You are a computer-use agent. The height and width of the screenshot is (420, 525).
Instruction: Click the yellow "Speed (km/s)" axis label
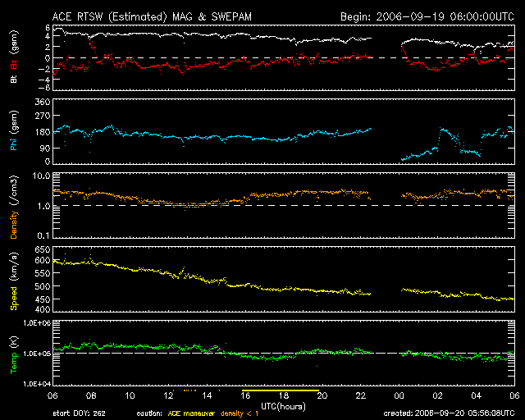(14, 281)
